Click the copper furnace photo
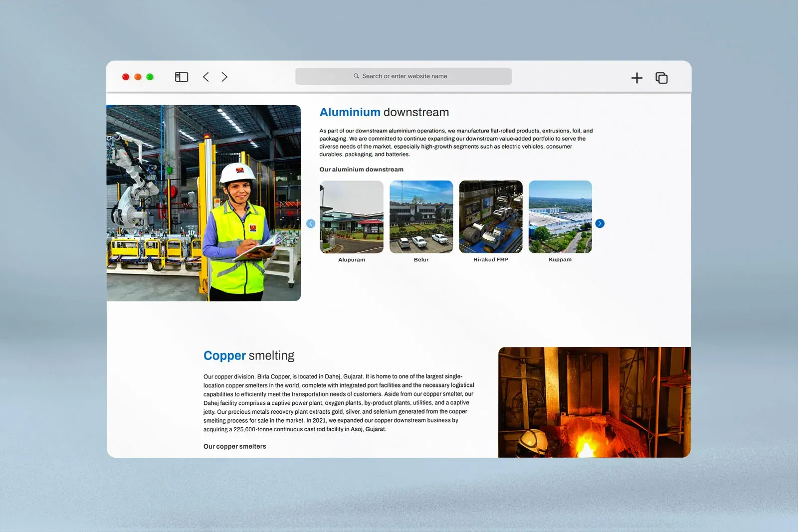This screenshot has height=532, width=798. coord(595,402)
